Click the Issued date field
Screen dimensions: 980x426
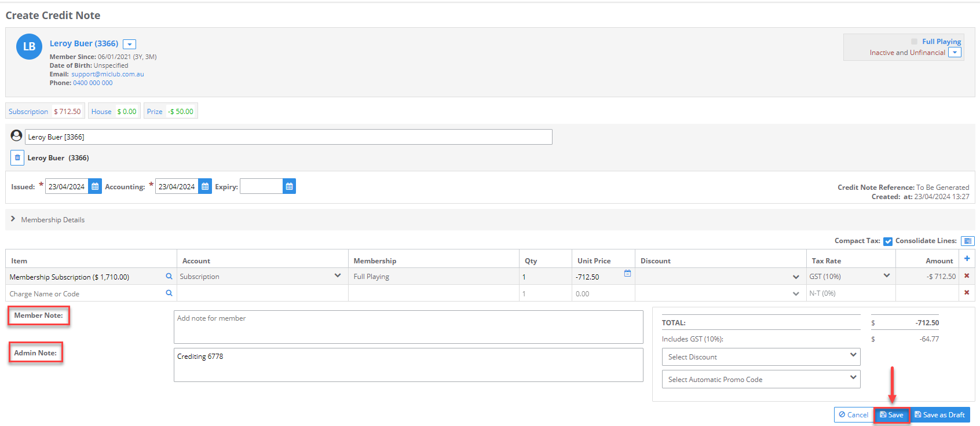67,186
